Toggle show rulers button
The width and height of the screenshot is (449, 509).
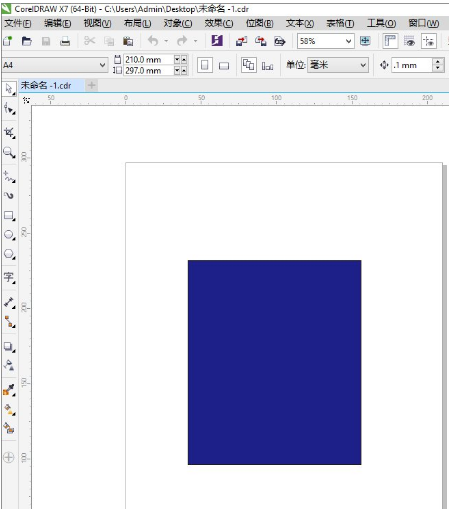tap(390, 41)
